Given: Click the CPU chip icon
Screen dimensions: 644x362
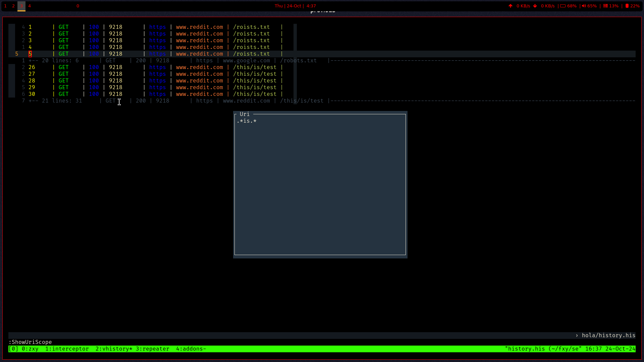Looking at the screenshot, I should tap(627, 6).
